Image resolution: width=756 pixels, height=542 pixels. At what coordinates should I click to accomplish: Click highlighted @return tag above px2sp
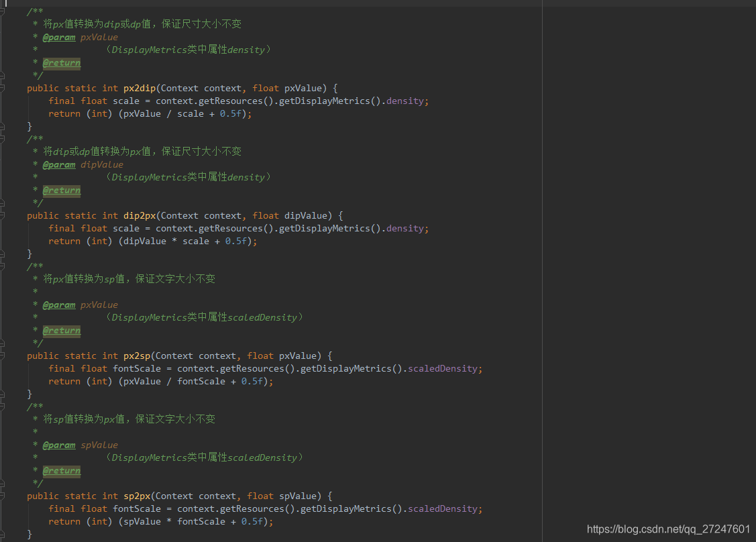[x=62, y=330]
